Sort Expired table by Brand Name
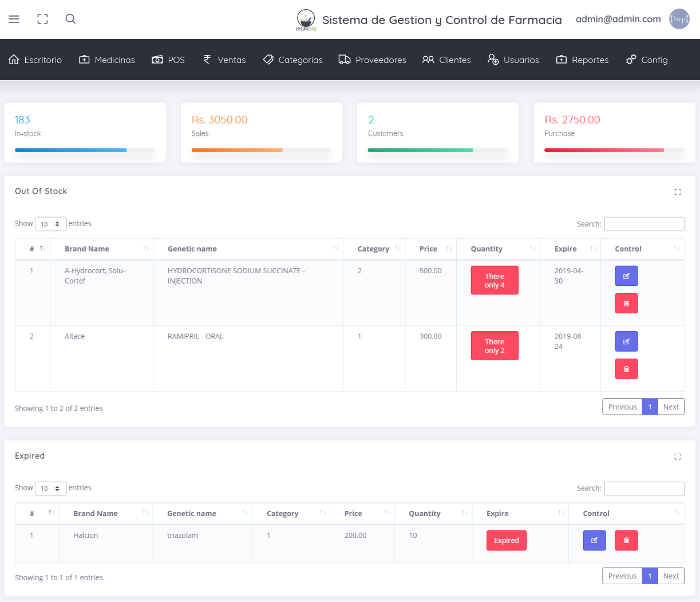Image resolution: width=700 pixels, height=602 pixels. (x=106, y=513)
